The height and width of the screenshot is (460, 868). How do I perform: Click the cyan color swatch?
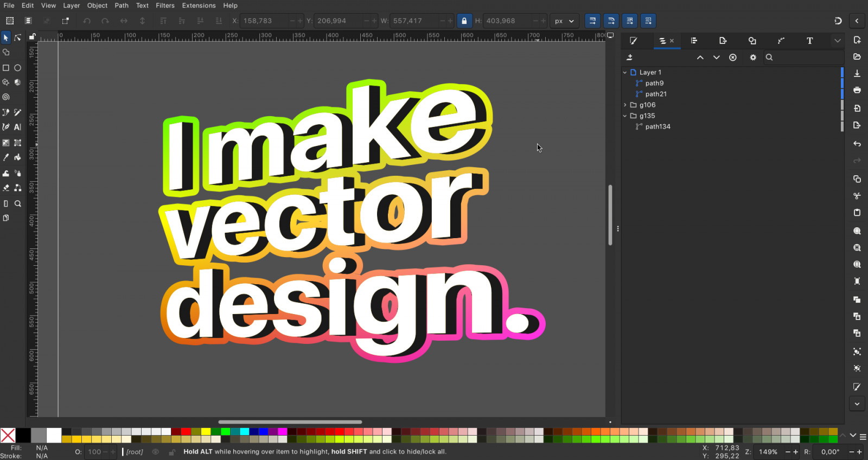(245, 432)
